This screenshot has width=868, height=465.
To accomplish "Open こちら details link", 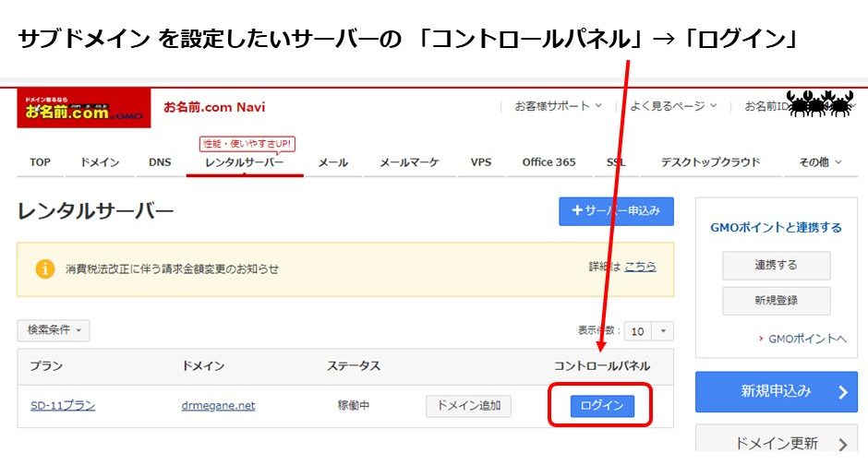I will pyautogui.click(x=640, y=267).
